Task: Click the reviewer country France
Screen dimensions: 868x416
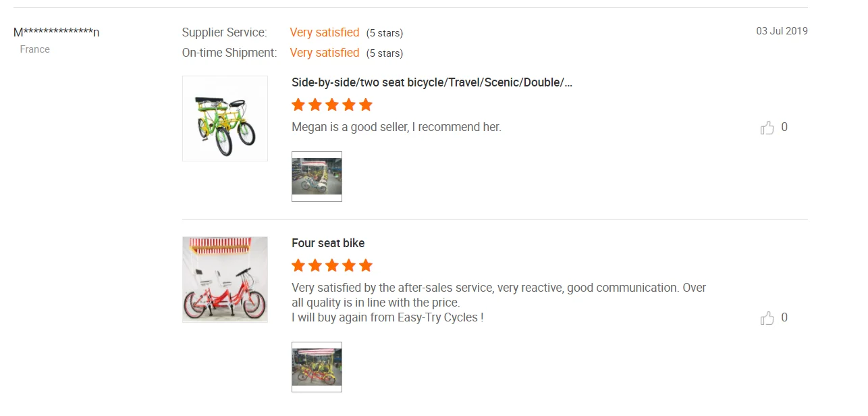Action: (35, 49)
